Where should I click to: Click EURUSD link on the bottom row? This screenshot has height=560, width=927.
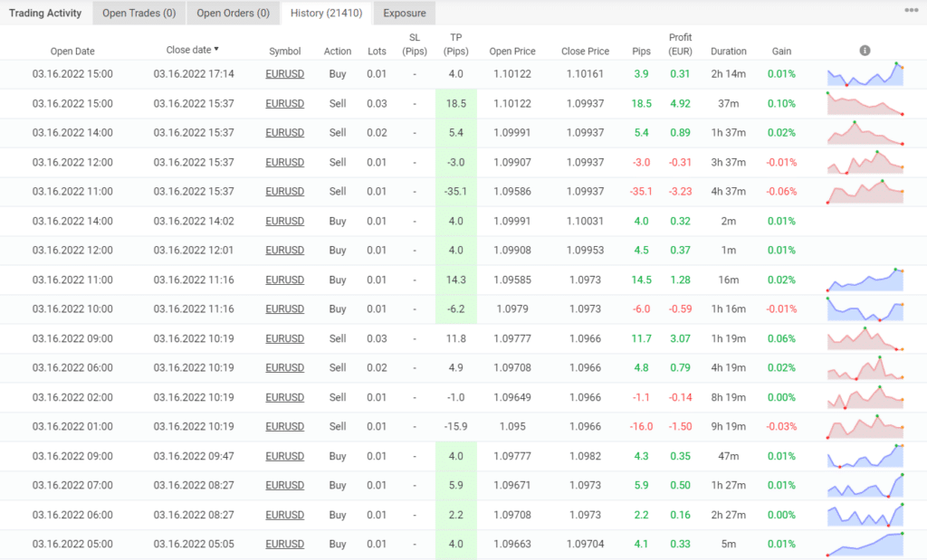pyautogui.click(x=284, y=544)
